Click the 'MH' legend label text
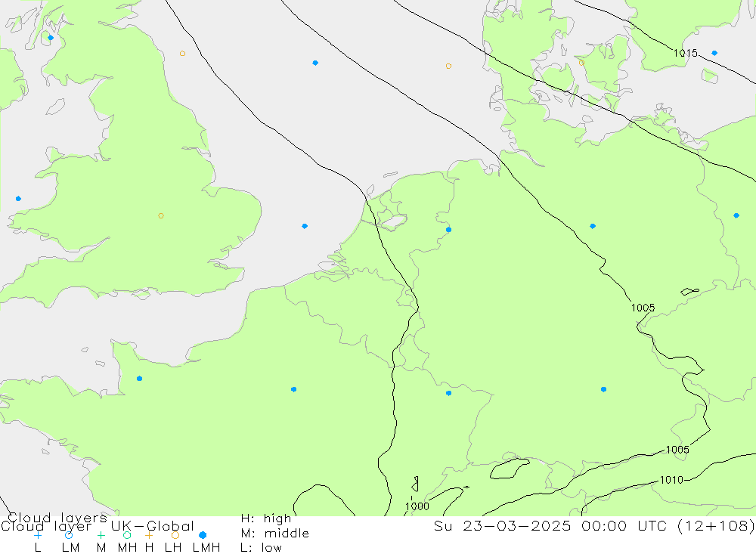Viewport: 756px width, 554px height. tap(127, 548)
